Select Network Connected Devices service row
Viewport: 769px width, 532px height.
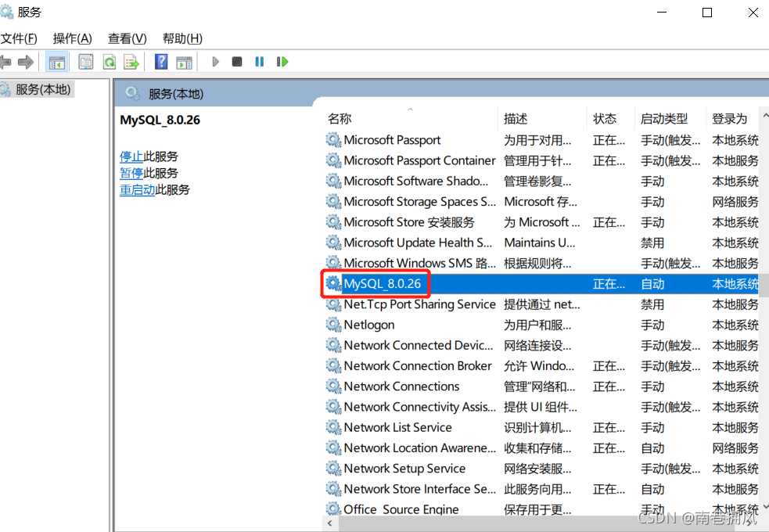pos(541,346)
